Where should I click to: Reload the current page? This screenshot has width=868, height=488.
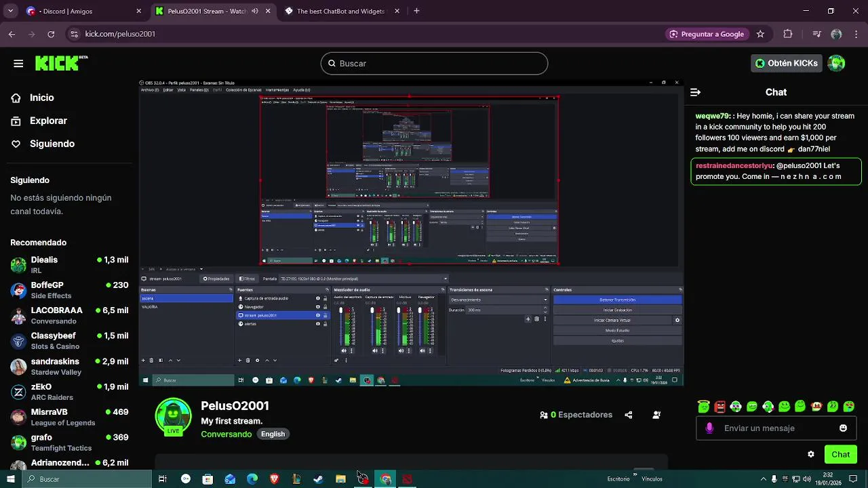[51, 34]
